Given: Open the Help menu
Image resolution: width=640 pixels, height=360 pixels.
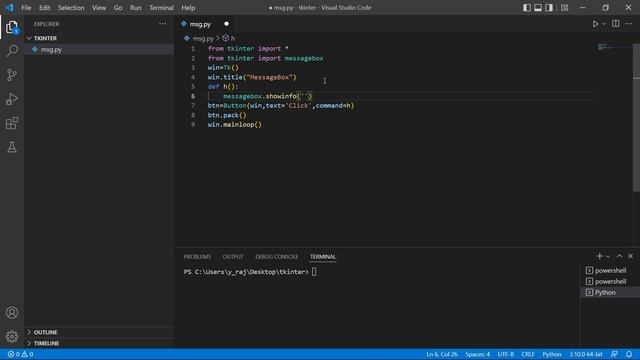Looking at the screenshot, I should 188,7.
